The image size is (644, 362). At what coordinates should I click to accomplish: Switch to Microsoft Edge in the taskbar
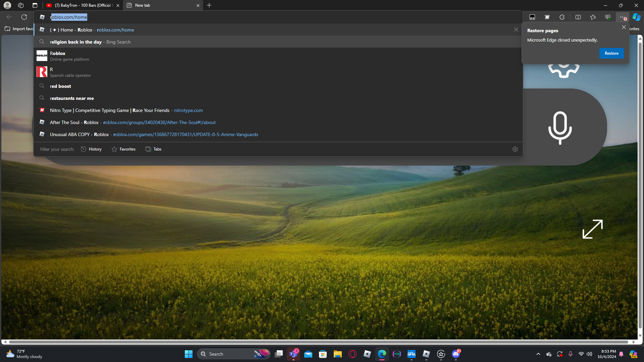pyautogui.click(x=382, y=354)
